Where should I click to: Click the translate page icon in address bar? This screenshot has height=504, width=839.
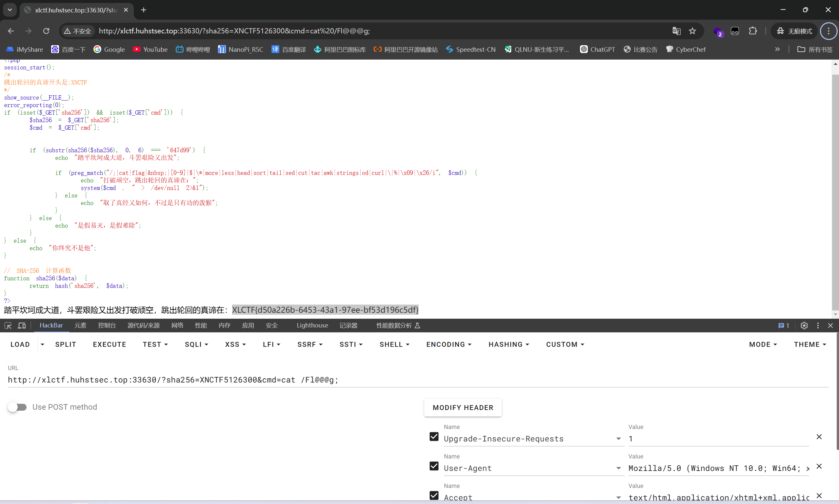pos(676,31)
